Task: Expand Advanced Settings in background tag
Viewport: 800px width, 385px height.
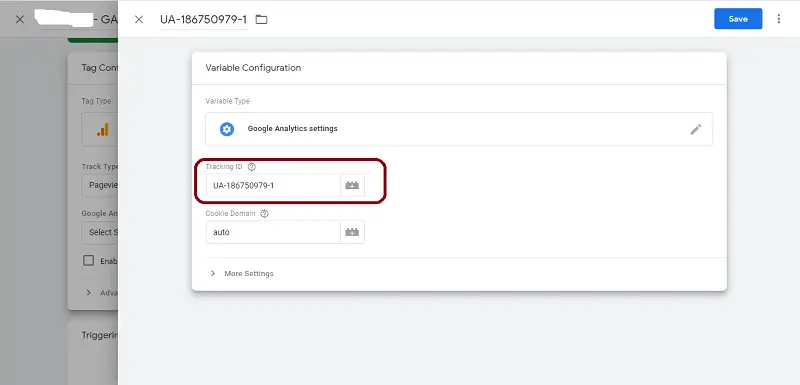Action: coord(102,293)
